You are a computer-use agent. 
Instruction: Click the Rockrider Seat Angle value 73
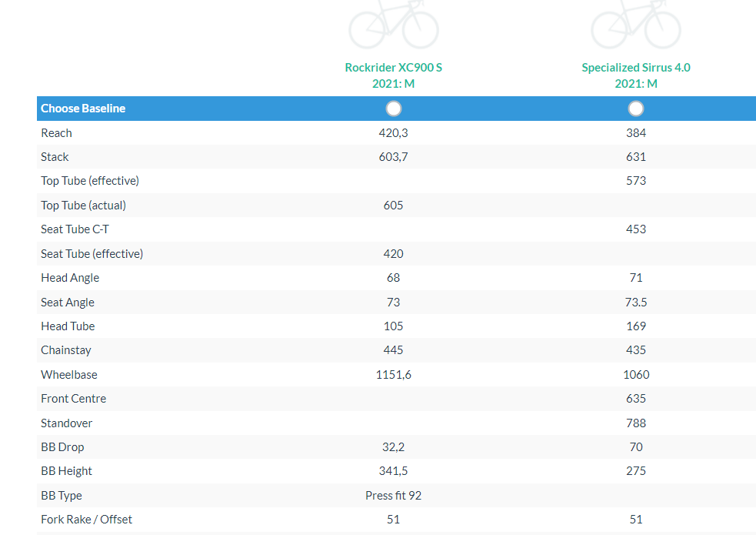(x=394, y=303)
